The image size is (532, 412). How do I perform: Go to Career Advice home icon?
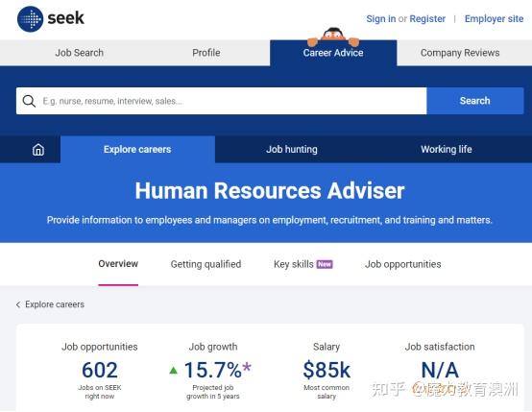[38, 149]
